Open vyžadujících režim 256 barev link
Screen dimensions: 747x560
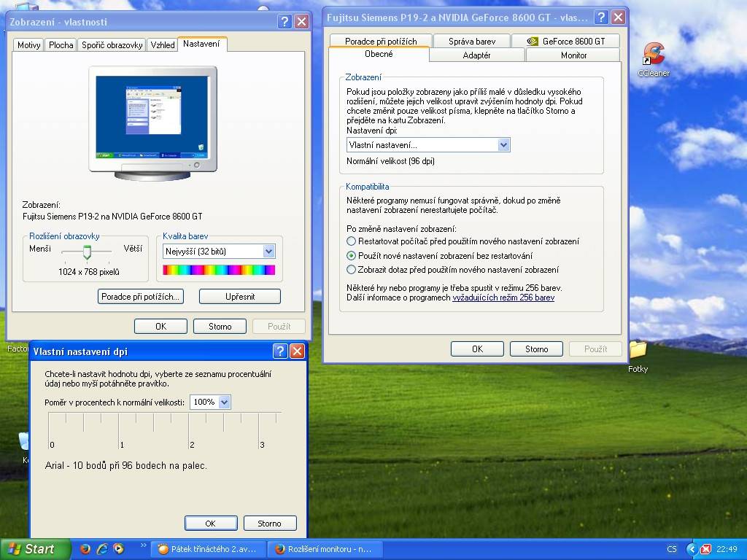pyautogui.click(x=503, y=297)
